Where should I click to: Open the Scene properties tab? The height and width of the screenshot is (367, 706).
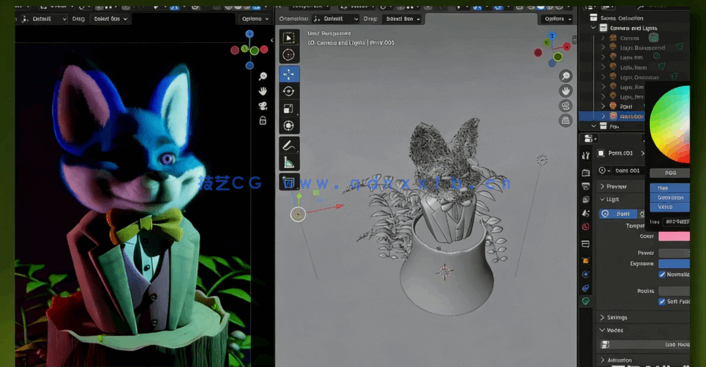pos(585,213)
